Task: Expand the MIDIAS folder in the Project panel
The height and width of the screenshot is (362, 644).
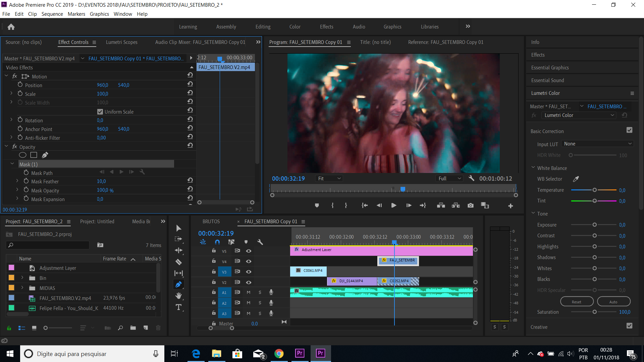Action: (x=22, y=288)
